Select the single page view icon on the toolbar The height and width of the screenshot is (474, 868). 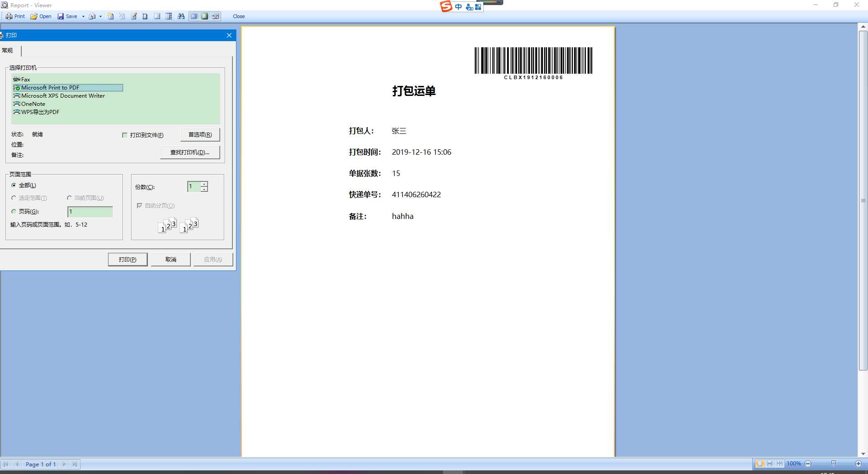pos(193,16)
